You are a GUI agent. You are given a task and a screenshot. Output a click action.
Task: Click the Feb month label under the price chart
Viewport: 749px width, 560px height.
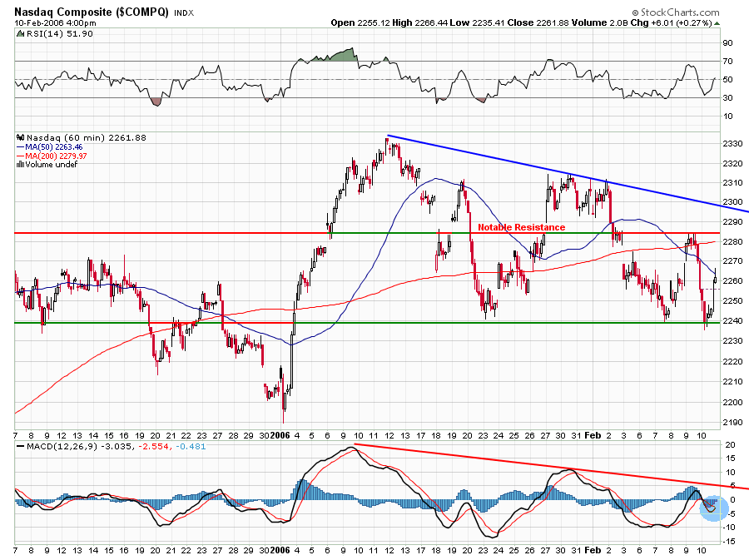(593, 435)
